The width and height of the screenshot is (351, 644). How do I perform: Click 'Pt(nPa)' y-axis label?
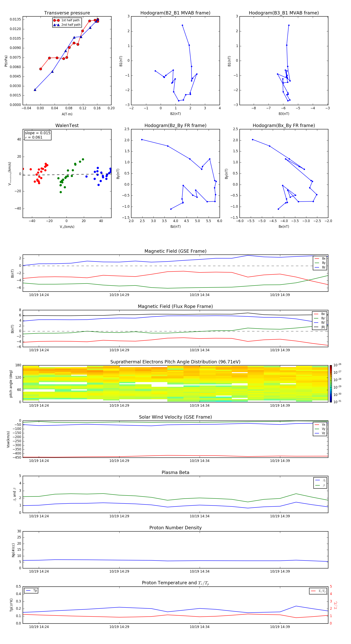[x=6, y=61]
